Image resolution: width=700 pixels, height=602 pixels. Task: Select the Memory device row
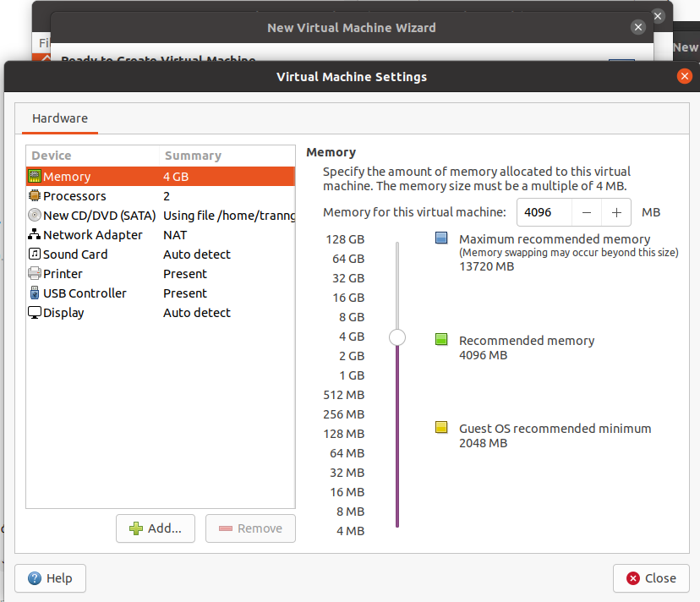[161, 177]
